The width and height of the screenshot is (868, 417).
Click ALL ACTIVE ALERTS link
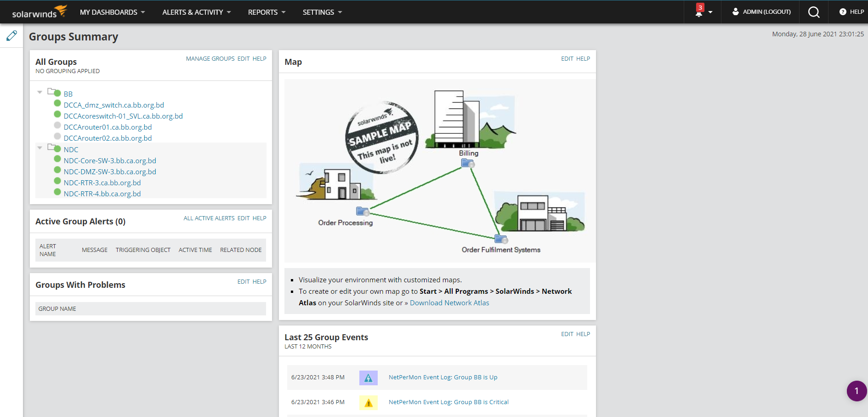tap(209, 218)
